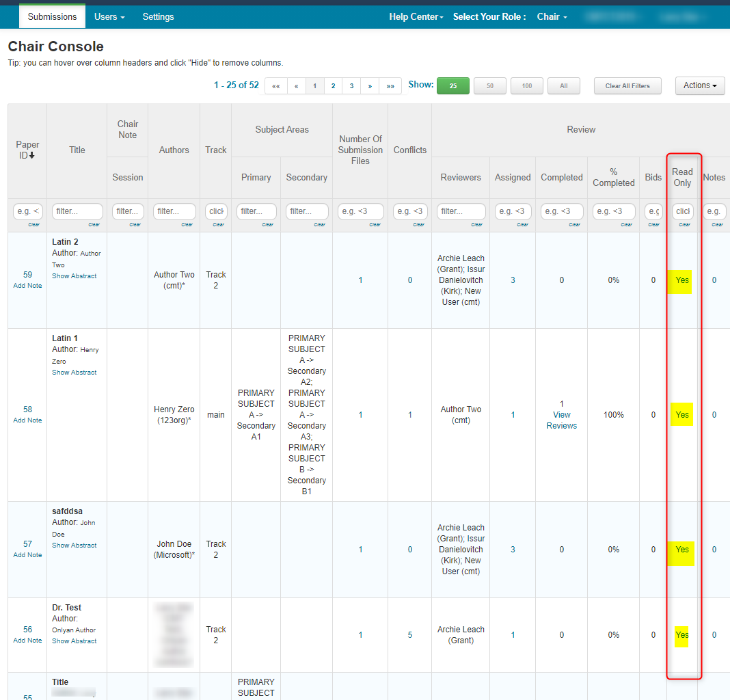
Task: Open the Users dropdown menu
Action: click(x=109, y=16)
